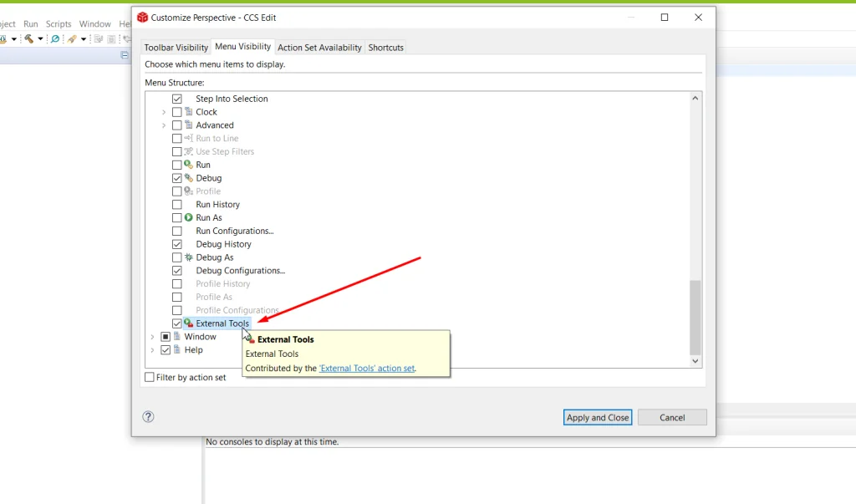Click the Debug As bug icon in tree
The width and height of the screenshot is (856, 504).
(188, 257)
